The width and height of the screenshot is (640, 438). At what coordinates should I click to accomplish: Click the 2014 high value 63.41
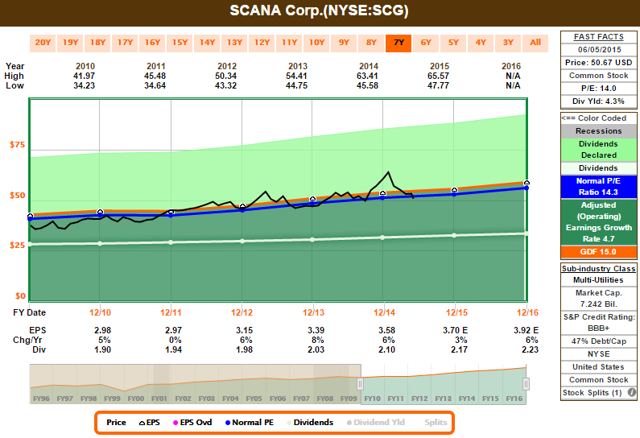coord(368,76)
